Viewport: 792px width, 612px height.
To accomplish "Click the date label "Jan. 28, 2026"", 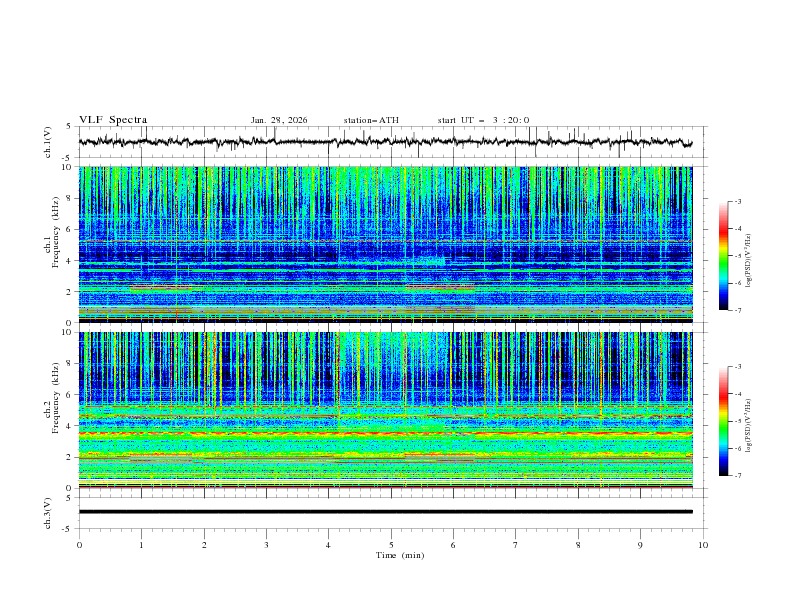I will [279, 120].
